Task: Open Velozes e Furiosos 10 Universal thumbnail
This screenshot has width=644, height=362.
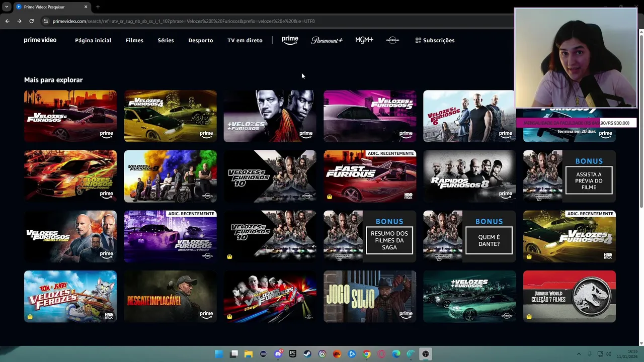Action: 270,176
